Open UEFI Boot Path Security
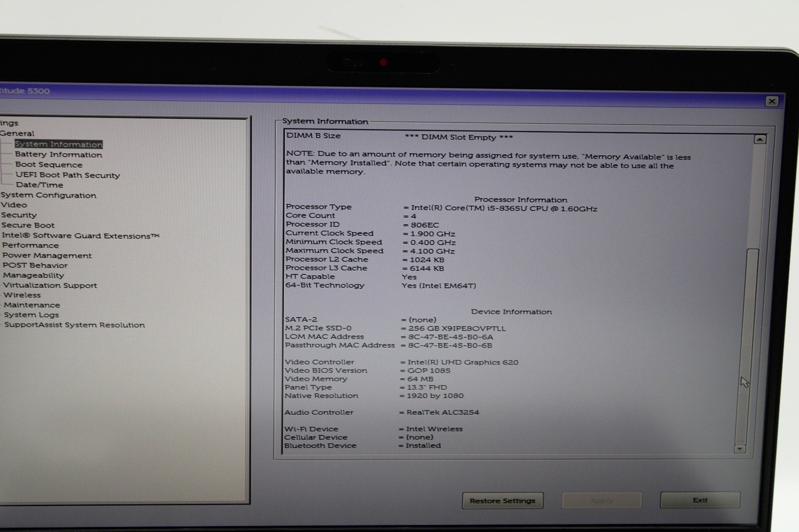Screen dimensions: 799x532 tap(67, 175)
